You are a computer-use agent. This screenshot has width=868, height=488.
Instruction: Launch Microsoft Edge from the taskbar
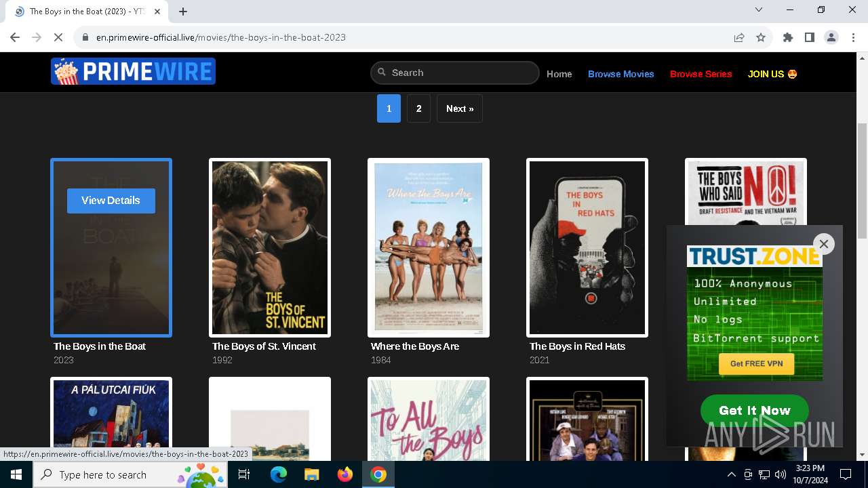click(x=279, y=474)
